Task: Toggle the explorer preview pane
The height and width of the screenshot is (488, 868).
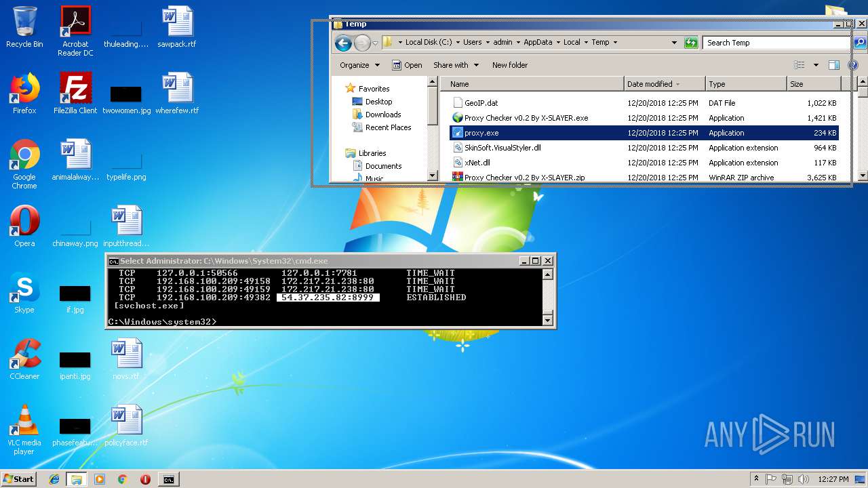Action: click(x=834, y=65)
